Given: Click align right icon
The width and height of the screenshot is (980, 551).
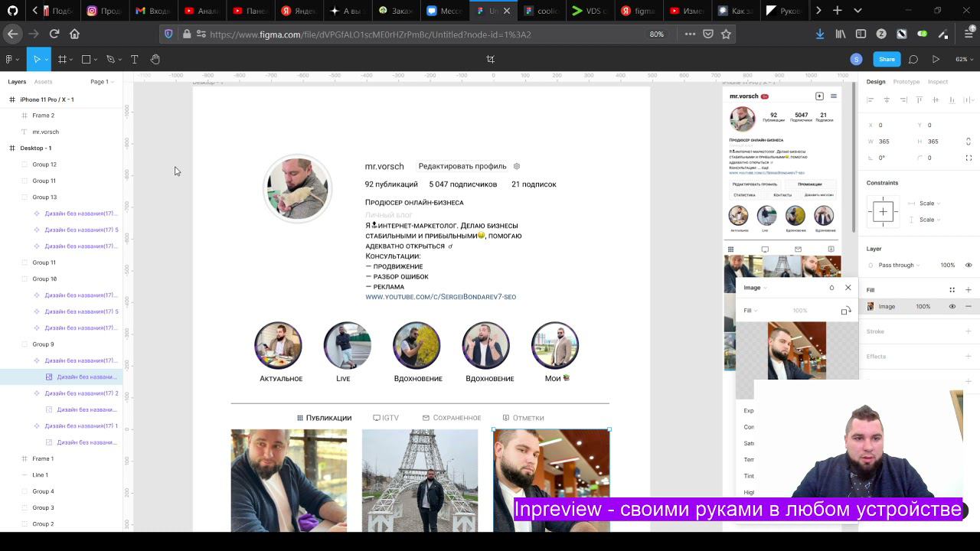Looking at the screenshot, I should [903, 99].
